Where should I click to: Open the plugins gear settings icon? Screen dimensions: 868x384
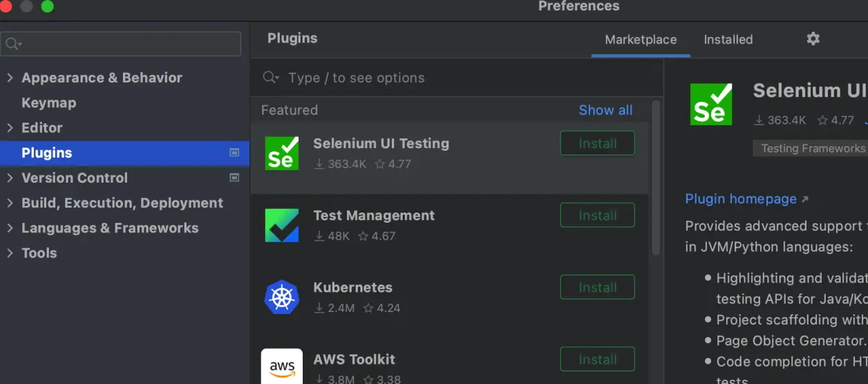[x=813, y=39]
